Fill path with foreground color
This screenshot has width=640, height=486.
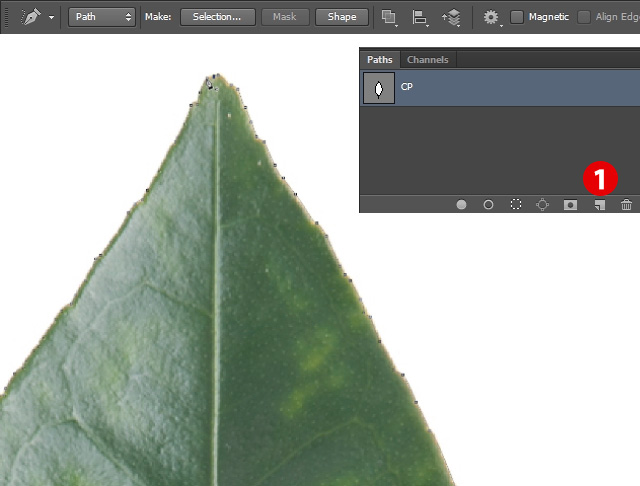click(461, 204)
